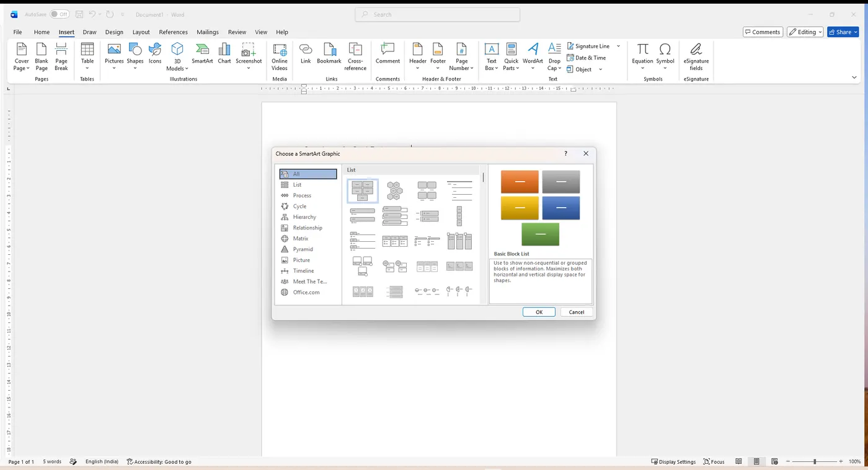Switch to the Home tab
868x470 pixels.
[42, 32]
